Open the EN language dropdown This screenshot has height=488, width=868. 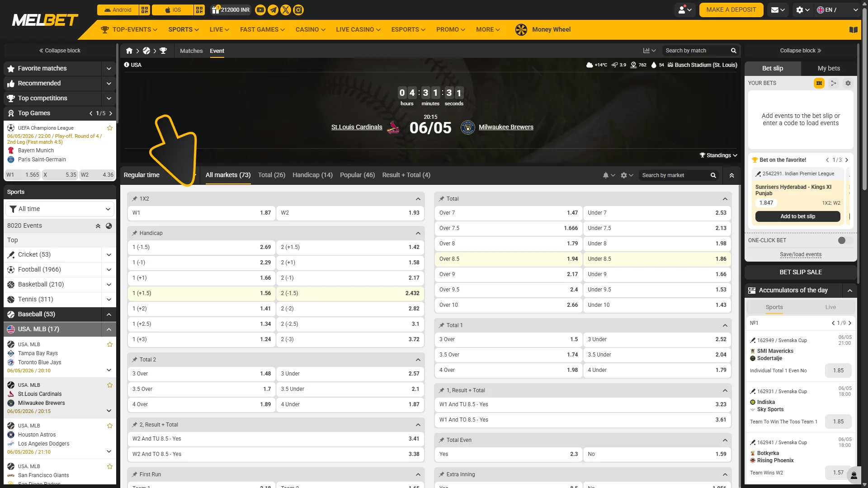[837, 10]
